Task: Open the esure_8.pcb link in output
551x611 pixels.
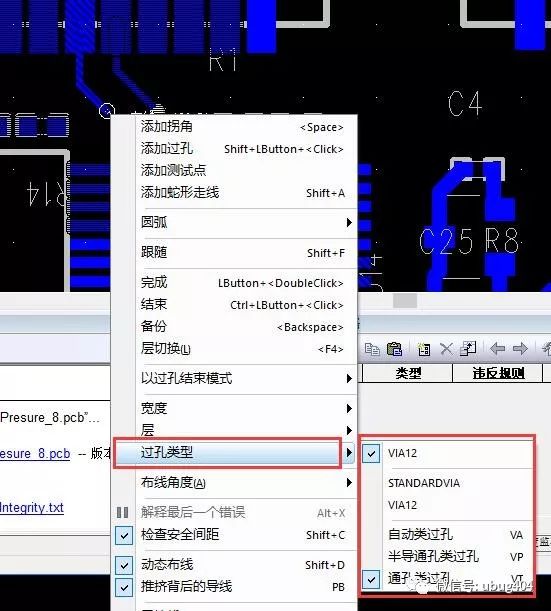Action: 35,454
